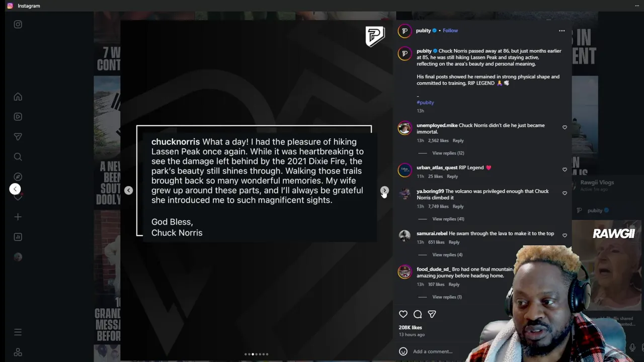Follow the pubity account
The image size is (644, 362).
point(450,31)
